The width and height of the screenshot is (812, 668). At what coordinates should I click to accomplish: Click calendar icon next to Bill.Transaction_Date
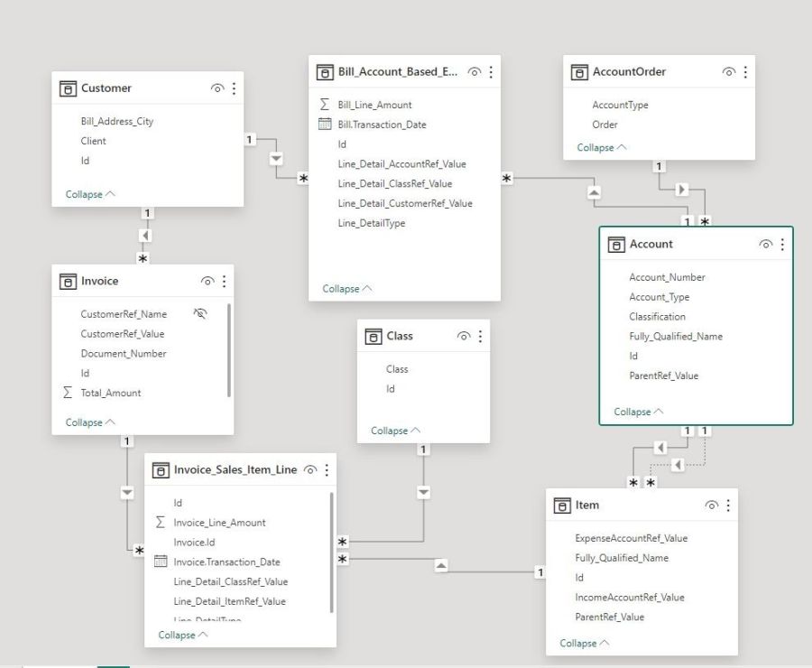pos(325,124)
